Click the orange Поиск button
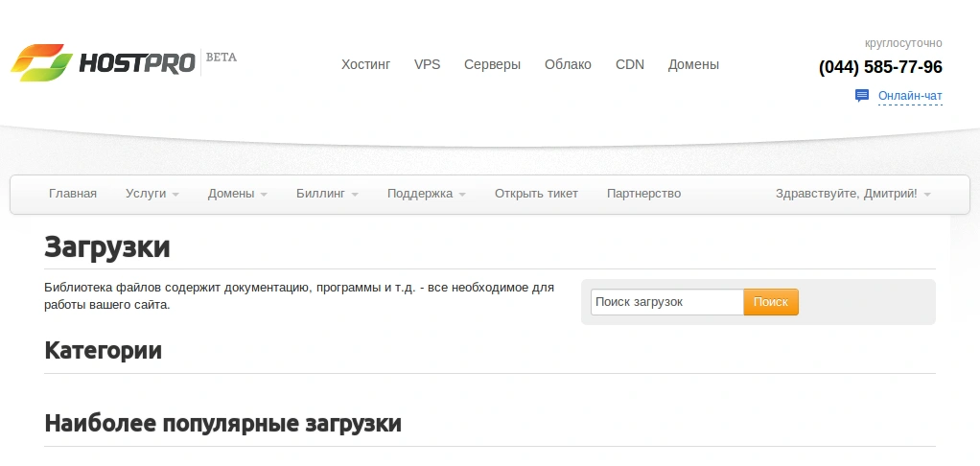 (x=771, y=302)
